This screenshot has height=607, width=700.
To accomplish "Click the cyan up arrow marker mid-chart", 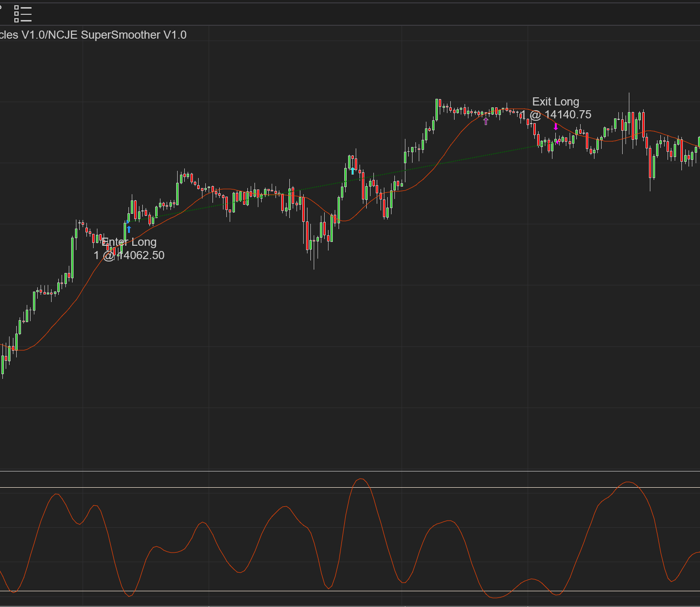I will [x=352, y=171].
